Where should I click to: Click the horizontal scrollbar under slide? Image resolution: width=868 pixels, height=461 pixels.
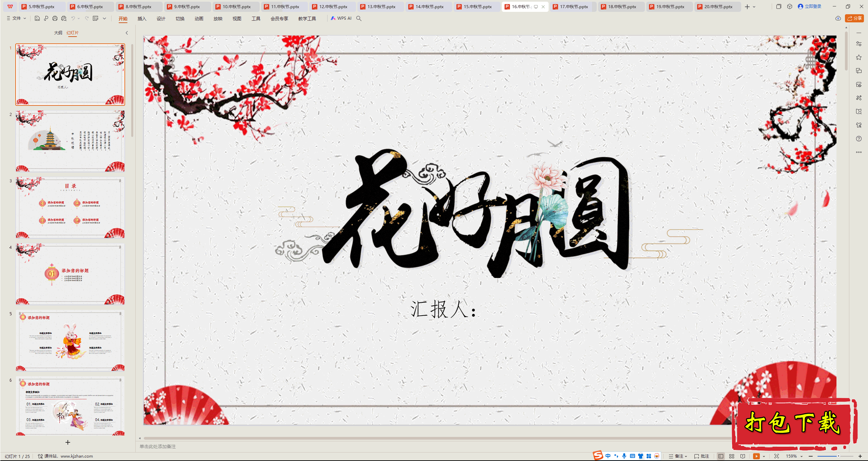tap(437, 438)
